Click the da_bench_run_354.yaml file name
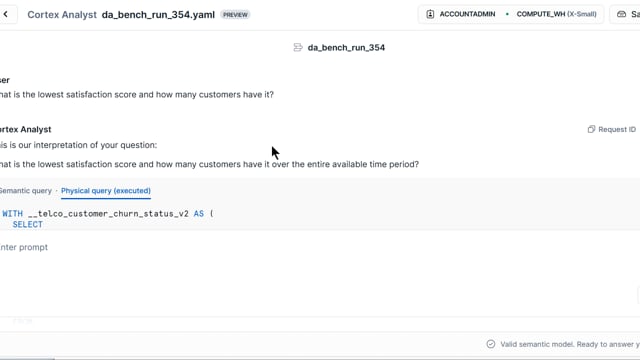The height and width of the screenshot is (360, 640). point(158,15)
